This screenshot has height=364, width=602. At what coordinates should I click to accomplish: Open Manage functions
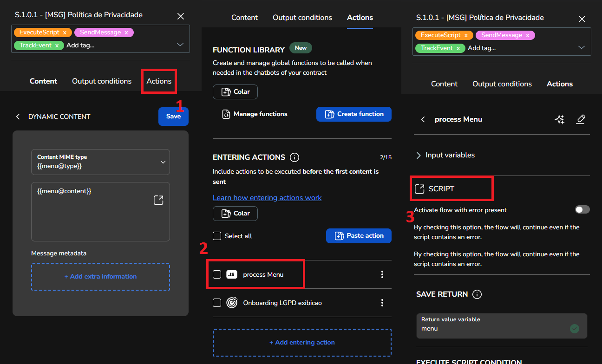click(255, 114)
